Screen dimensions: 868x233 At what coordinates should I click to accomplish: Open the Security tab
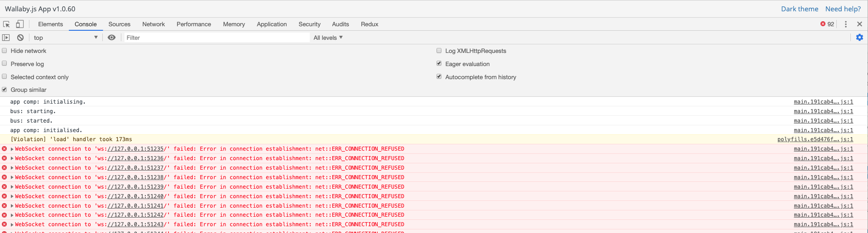pyautogui.click(x=310, y=24)
